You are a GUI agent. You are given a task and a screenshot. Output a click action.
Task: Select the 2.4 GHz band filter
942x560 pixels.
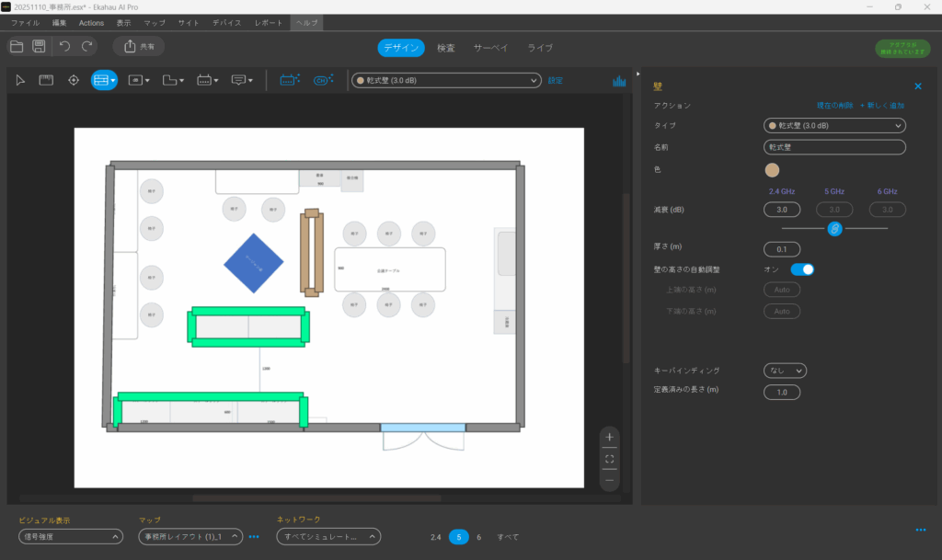[435, 537]
